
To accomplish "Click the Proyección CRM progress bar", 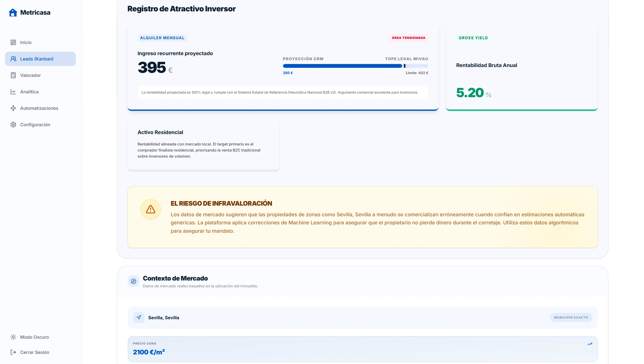I will (x=355, y=66).
